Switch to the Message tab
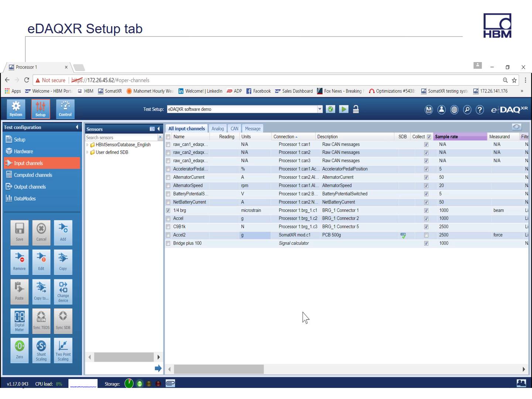This screenshot has width=532, height=399. pyautogui.click(x=253, y=129)
